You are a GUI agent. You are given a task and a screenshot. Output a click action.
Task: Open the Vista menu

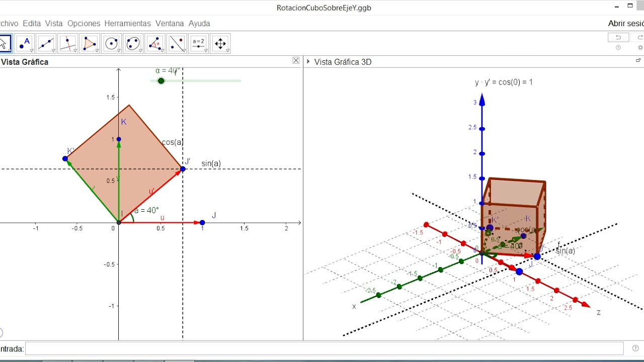pos(54,23)
